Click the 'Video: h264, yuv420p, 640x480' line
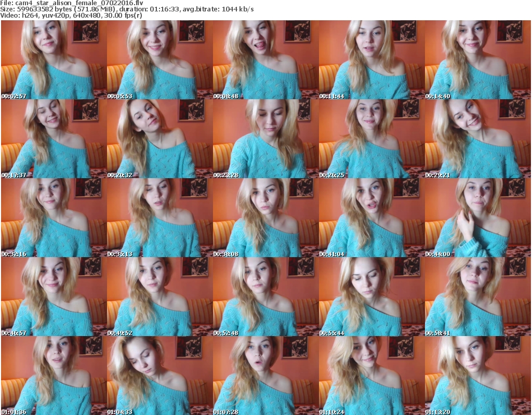 [x=71, y=16]
